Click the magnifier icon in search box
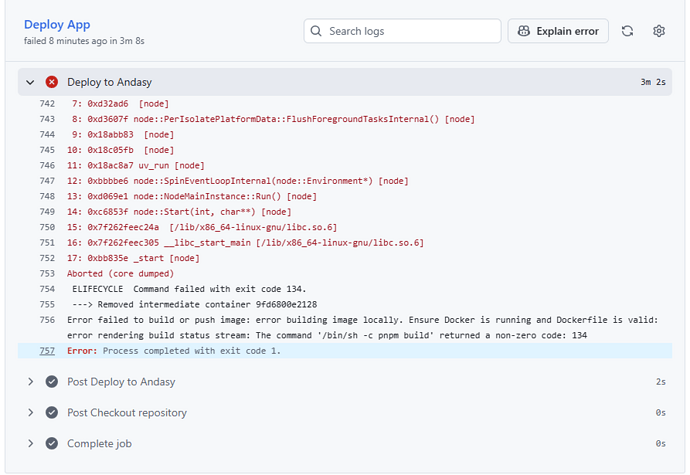Image resolution: width=690 pixels, height=475 pixels. tap(316, 31)
